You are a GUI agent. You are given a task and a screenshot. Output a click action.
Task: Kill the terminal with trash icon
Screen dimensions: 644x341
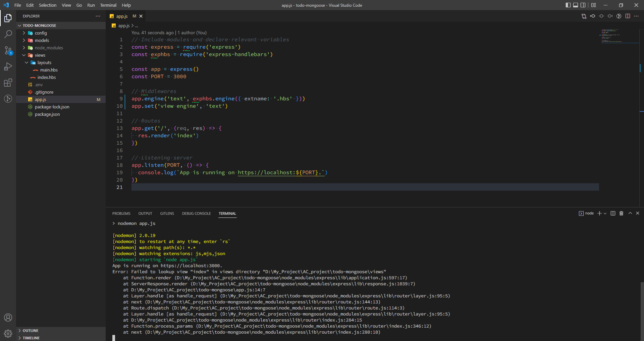(x=621, y=213)
